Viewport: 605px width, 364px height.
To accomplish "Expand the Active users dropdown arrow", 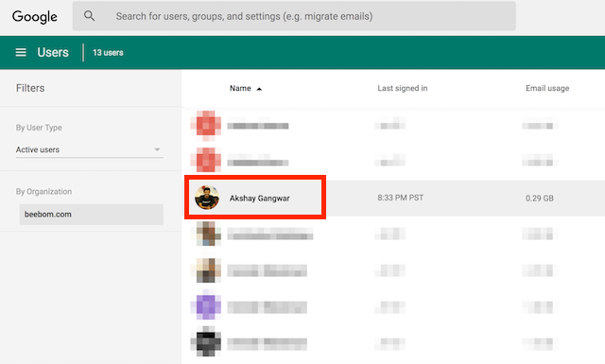I will 157,149.
